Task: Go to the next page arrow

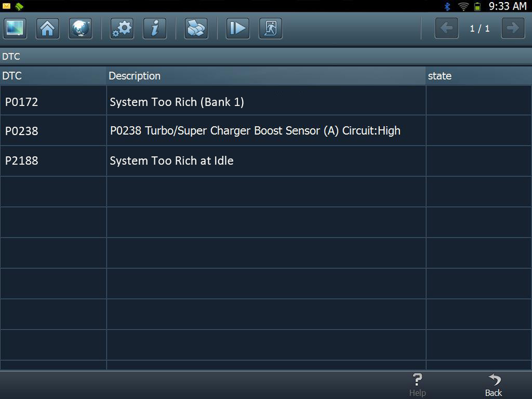Action: pos(513,28)
